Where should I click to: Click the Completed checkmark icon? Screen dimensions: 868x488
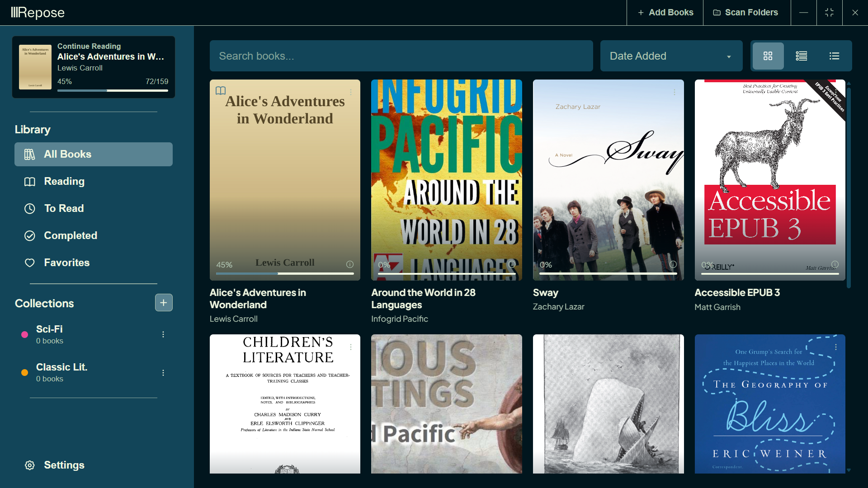click(x=29, y=235)
